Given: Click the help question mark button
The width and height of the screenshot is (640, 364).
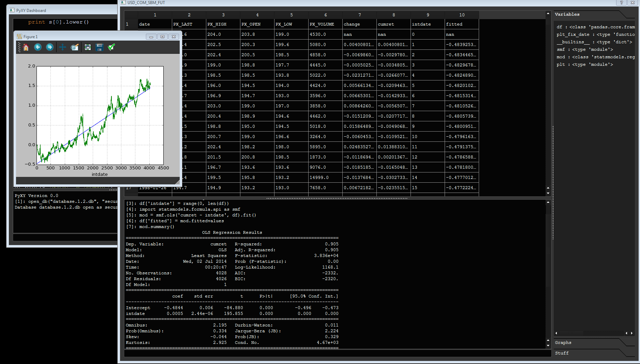Looking at the screenshot, I should pyautogui.click(x=621, y=2).
